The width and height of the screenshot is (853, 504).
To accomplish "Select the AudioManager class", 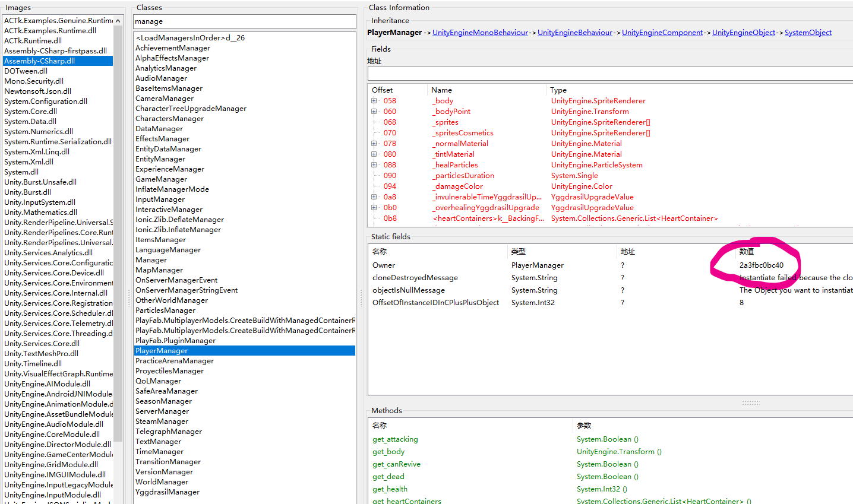I will (160, 78).
